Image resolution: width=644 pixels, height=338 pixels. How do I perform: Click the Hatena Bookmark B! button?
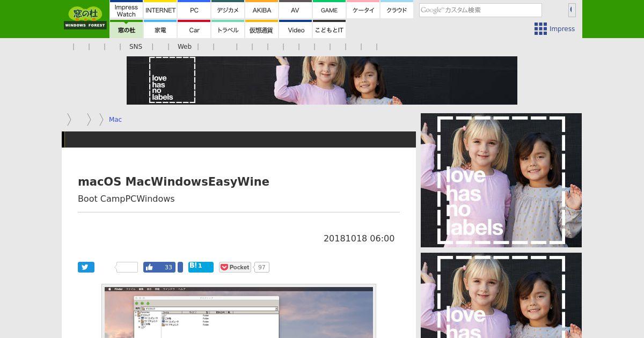tap(201, 267)
